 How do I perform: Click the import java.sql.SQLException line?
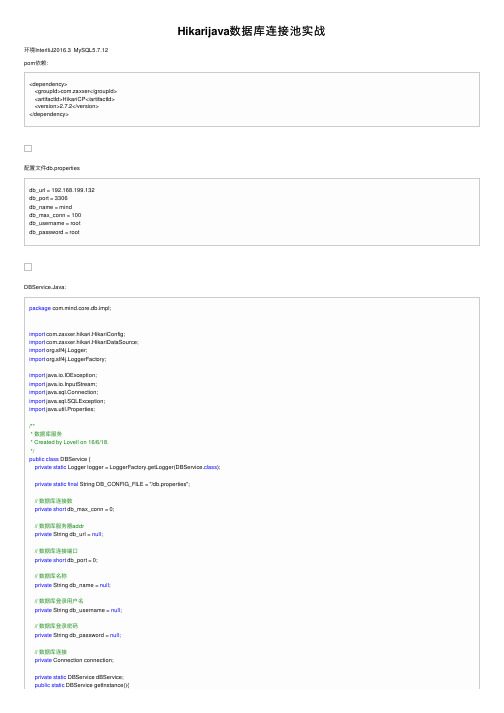click(67, 401)
